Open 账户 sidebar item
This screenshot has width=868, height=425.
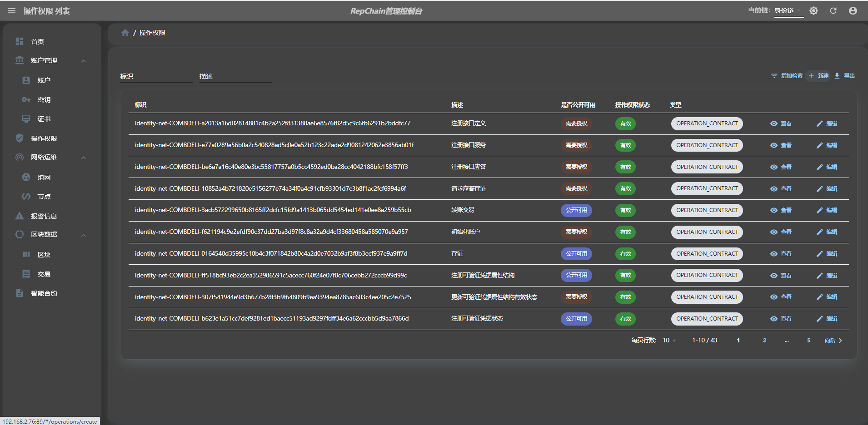[x=52, y=80]
